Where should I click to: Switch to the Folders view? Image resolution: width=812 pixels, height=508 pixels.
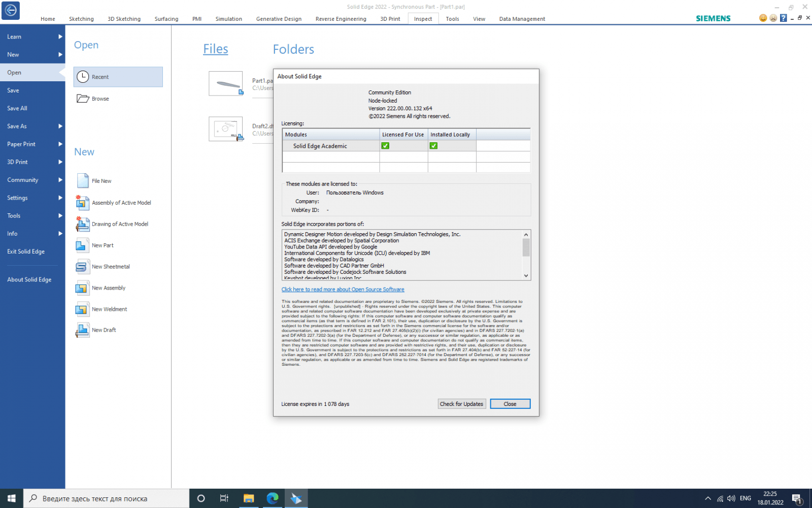[x=293, y=49]
